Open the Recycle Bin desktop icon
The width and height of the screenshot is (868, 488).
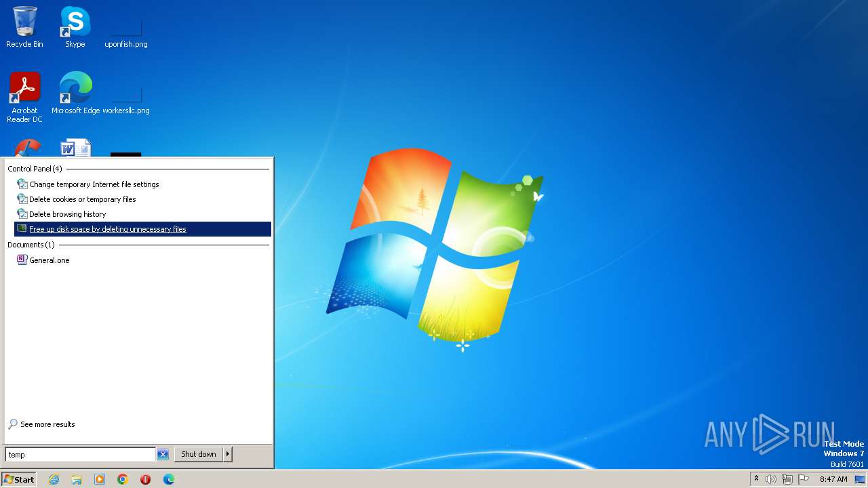pyautogui.click(x=24, y=27)
